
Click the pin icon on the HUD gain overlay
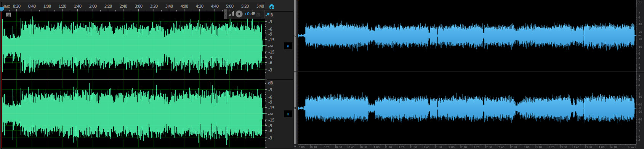click(x=268, y=14)
